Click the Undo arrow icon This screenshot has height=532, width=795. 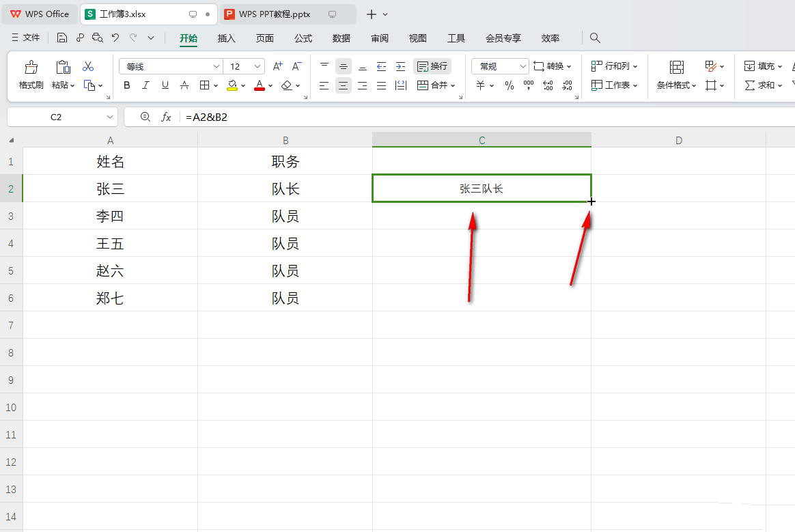(x=115, y=38)
